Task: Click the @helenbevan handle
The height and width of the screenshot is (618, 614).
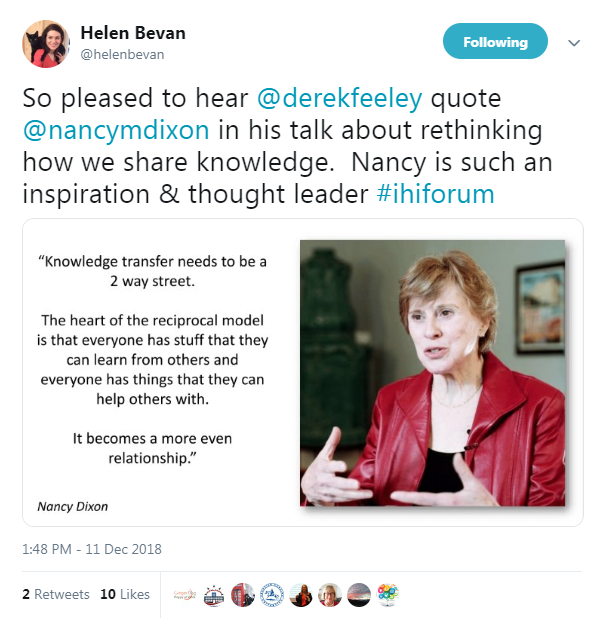Action: (x=122, y=54)
